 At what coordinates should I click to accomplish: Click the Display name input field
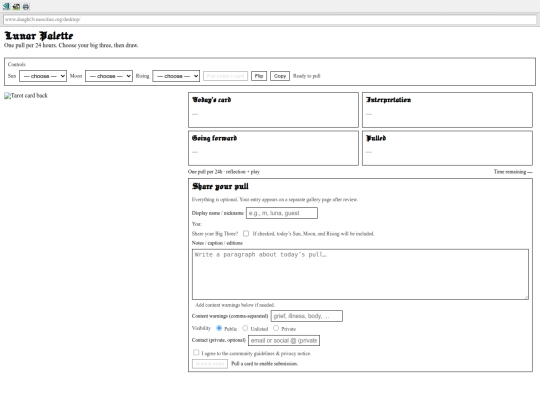point(282,213)
